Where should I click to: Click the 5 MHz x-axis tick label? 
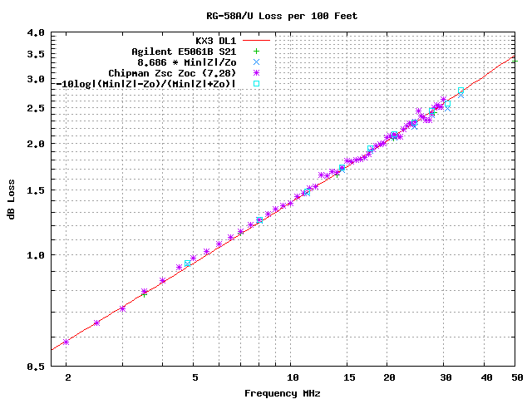tap(195, 377)
